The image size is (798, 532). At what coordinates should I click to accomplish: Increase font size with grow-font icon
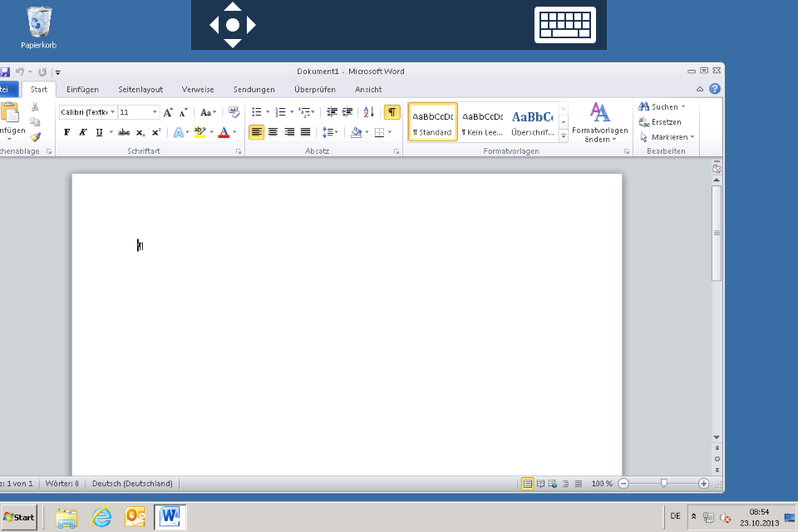168,112
